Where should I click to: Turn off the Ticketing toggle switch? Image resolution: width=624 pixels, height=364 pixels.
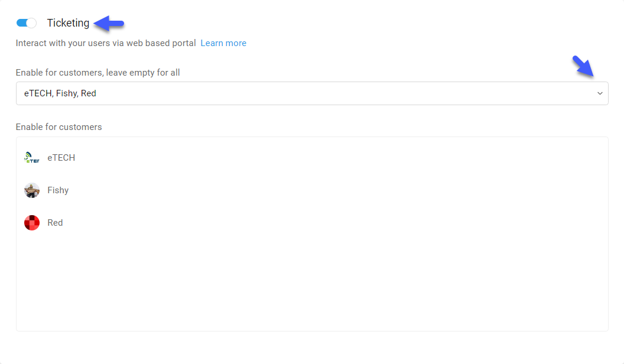26,23
